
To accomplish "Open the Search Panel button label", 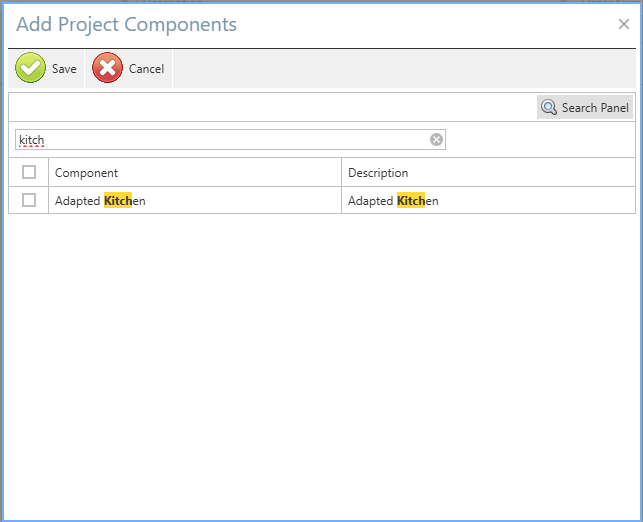I will pos(595,108).
